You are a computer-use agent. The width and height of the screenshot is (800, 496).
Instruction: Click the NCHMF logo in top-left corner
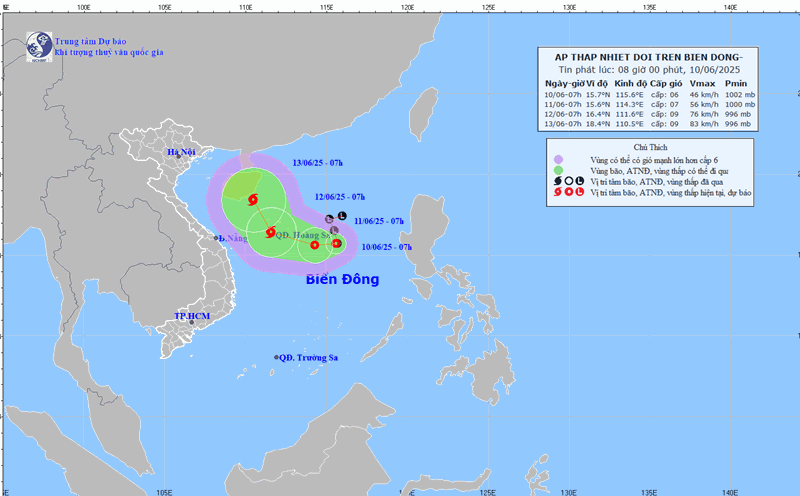click(x=38, y=44)
